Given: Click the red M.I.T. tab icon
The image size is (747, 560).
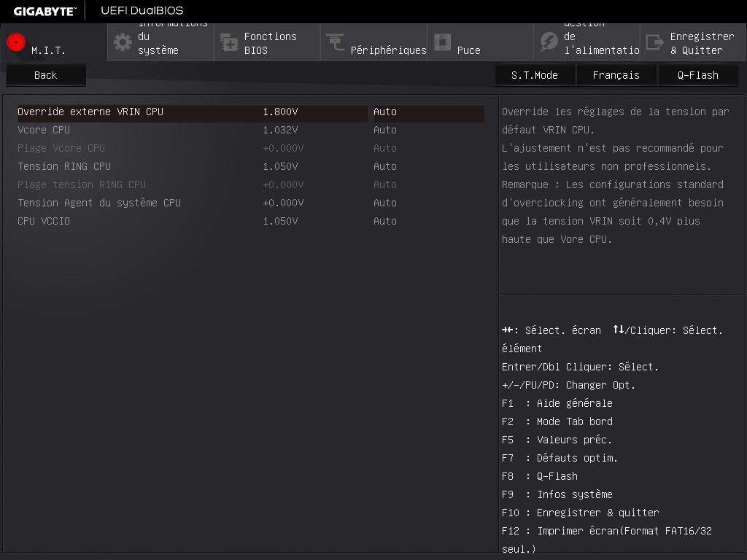Looking at the screenshot, I should click(x=16, y=42).
